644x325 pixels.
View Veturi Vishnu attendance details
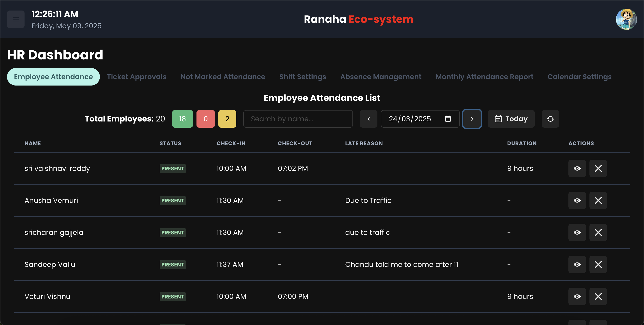(x=577, y=296)
